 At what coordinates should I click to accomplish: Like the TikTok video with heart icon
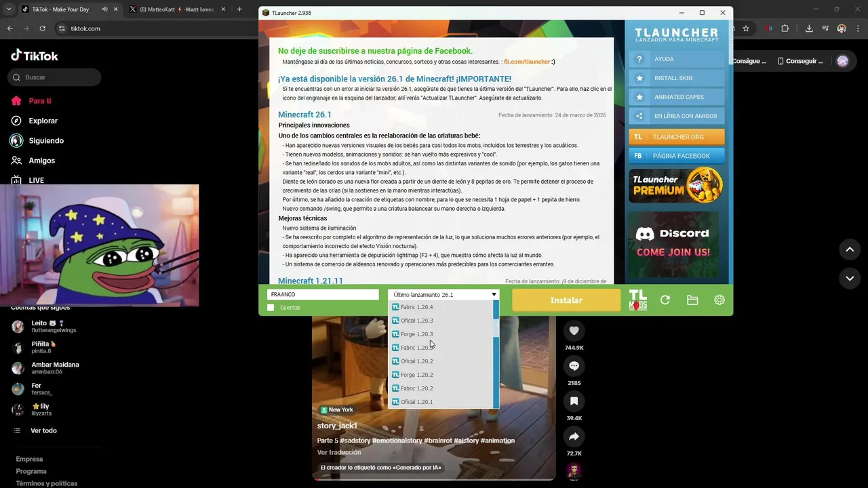click(x=574, y=331)
